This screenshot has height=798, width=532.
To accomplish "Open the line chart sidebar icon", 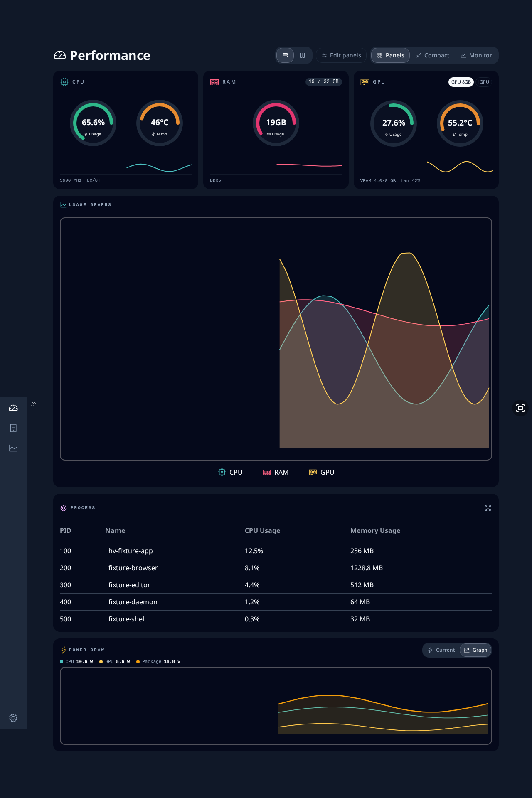I will pos(13,448).
